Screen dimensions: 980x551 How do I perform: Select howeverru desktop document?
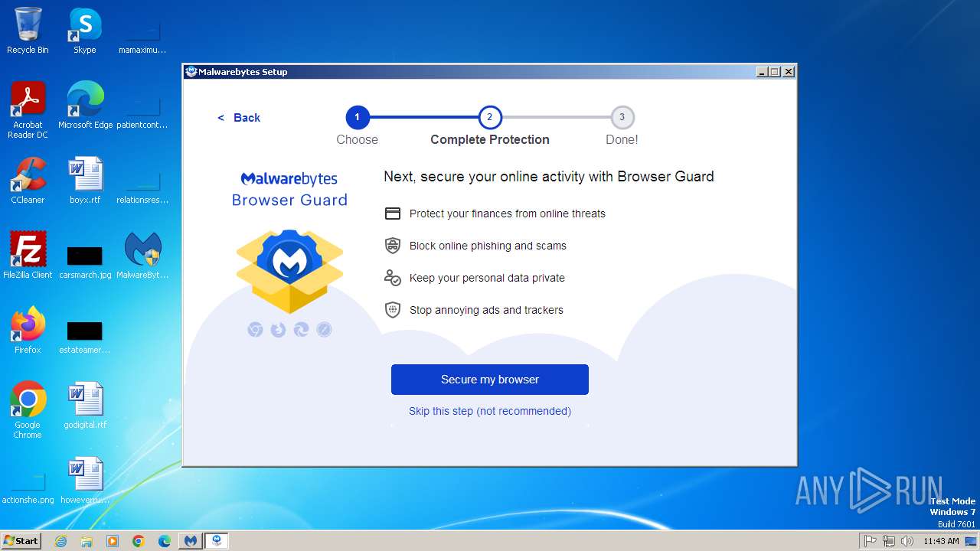point(85,481)
